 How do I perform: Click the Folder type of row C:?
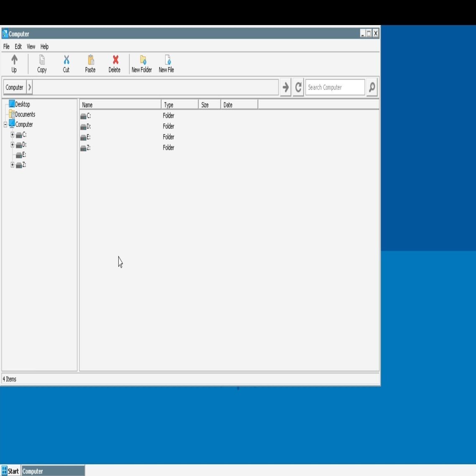(169, 116)
